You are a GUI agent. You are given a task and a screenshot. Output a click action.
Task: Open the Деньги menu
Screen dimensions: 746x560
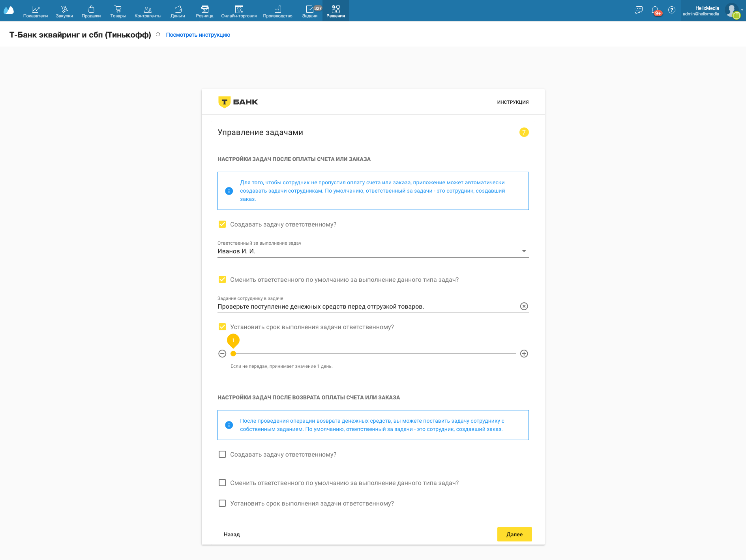coord(178,11)
